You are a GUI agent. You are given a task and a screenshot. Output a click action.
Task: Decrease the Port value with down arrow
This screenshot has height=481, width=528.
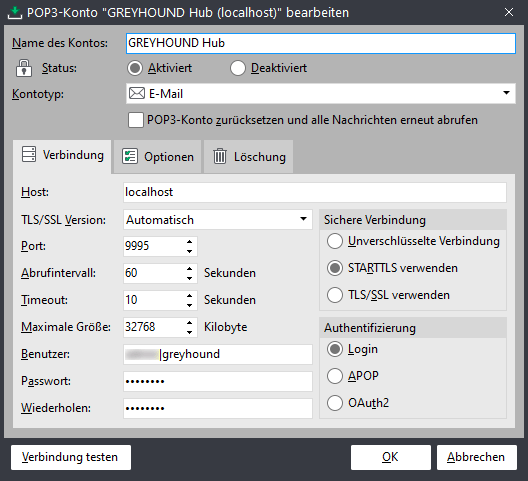190,251
